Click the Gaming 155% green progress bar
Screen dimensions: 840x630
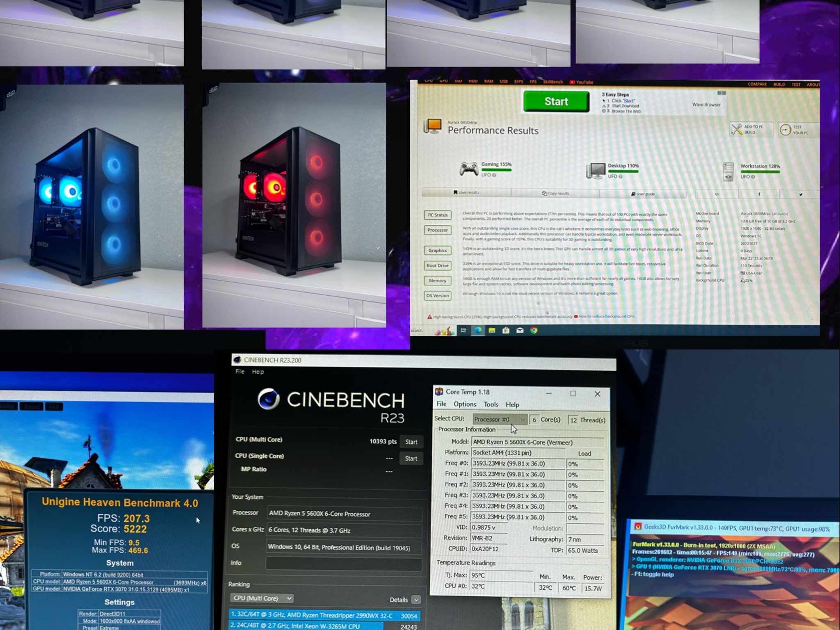tap(496, 170)
